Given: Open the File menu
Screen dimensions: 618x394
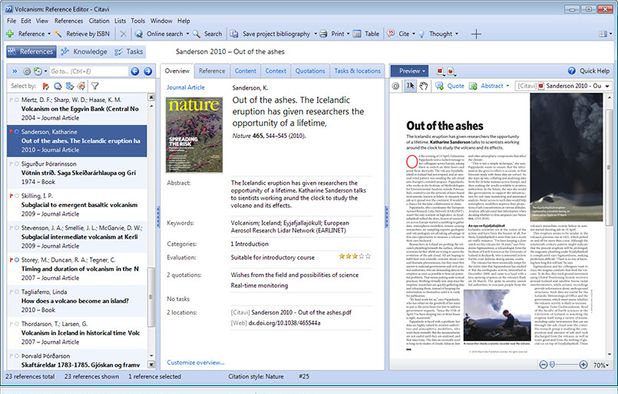Looking at the screenshot, I should tap(11, 21).
